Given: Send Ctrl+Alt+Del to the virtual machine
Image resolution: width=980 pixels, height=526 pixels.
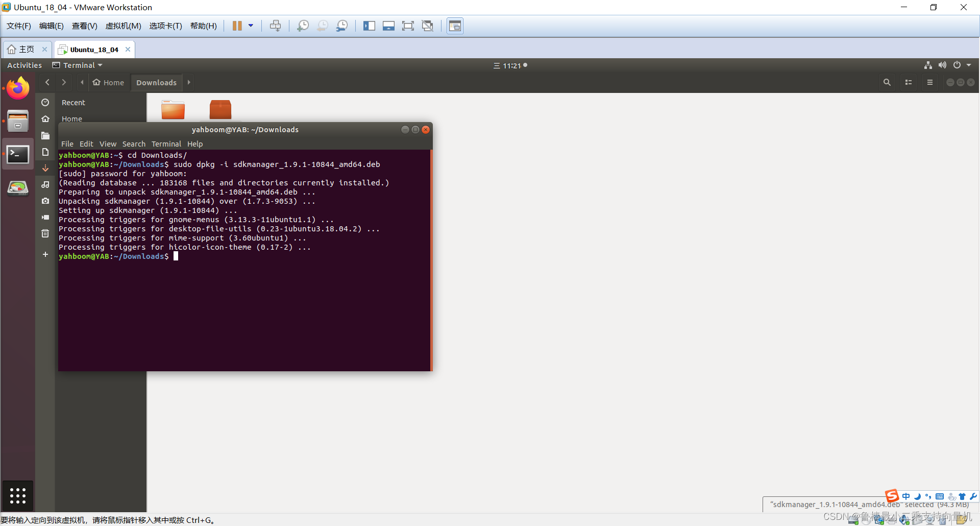Looking at the screenshot, I should (275, 26).
